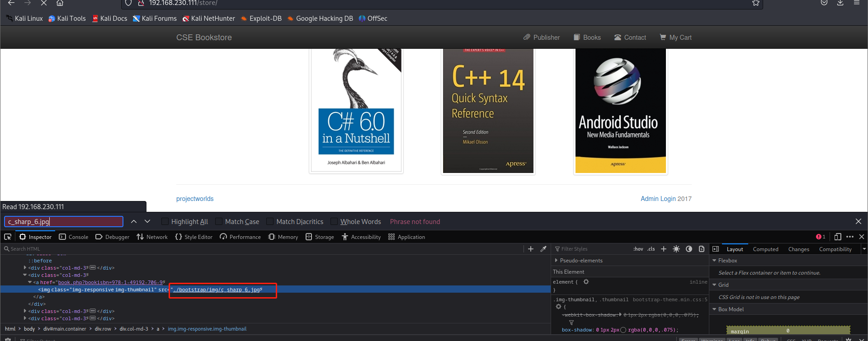The image size is (868, 341).
Task: Go to browser home page icon
Action: (60, 3)
